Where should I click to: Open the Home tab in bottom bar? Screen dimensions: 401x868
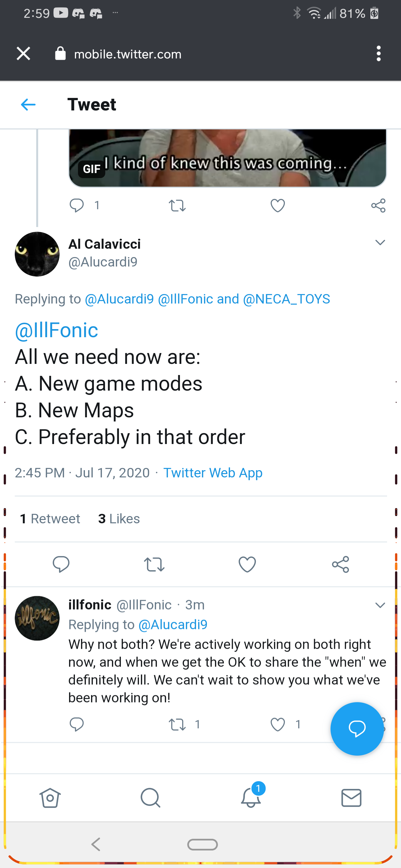[x=50, y=798]
